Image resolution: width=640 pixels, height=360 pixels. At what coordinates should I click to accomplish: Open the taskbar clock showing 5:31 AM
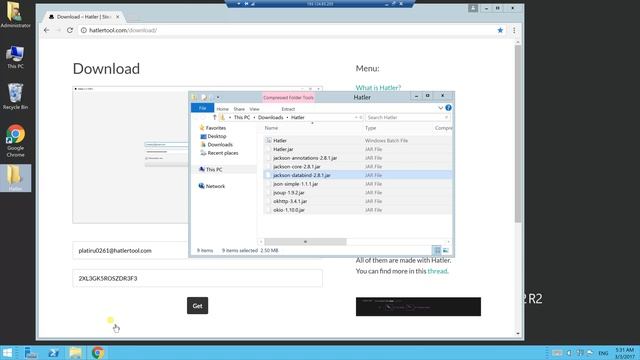(624, 353)
